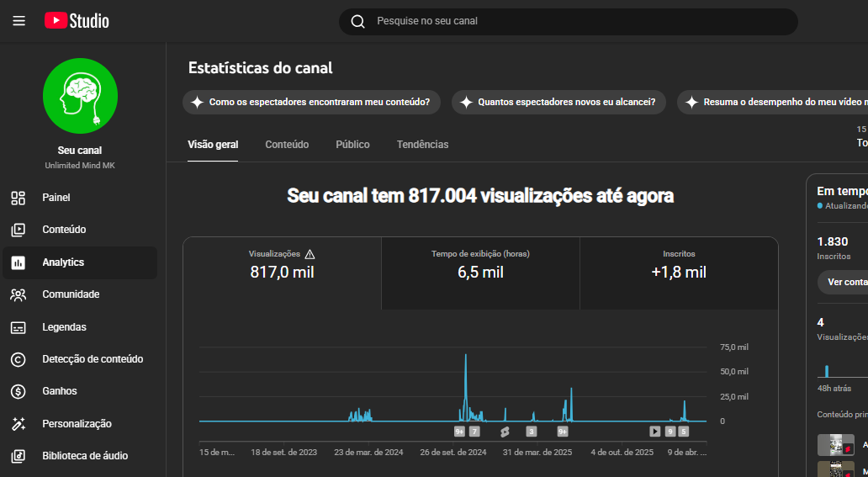Image resolution: width=868 pixels, height=477 pixels.
Task: Click the '75,0 mil' axis label
Action: 734,347
